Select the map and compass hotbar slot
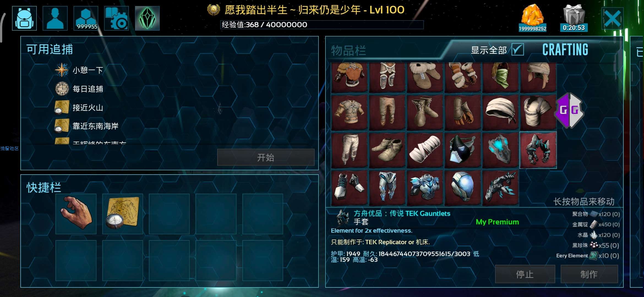 123,214
